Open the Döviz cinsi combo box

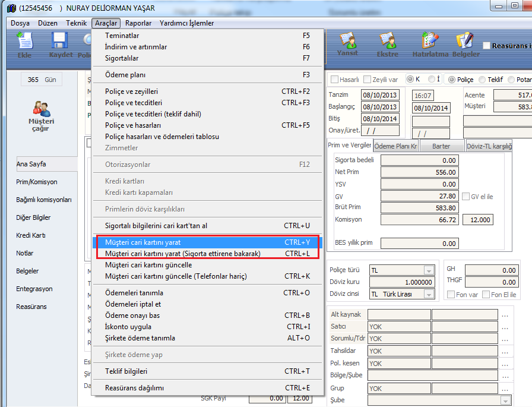429,294
